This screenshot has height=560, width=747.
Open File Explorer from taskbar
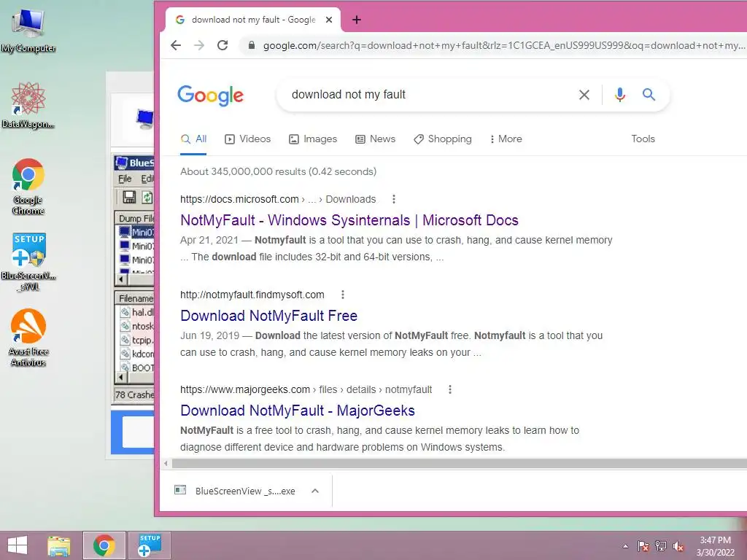(x=58, y=545)
